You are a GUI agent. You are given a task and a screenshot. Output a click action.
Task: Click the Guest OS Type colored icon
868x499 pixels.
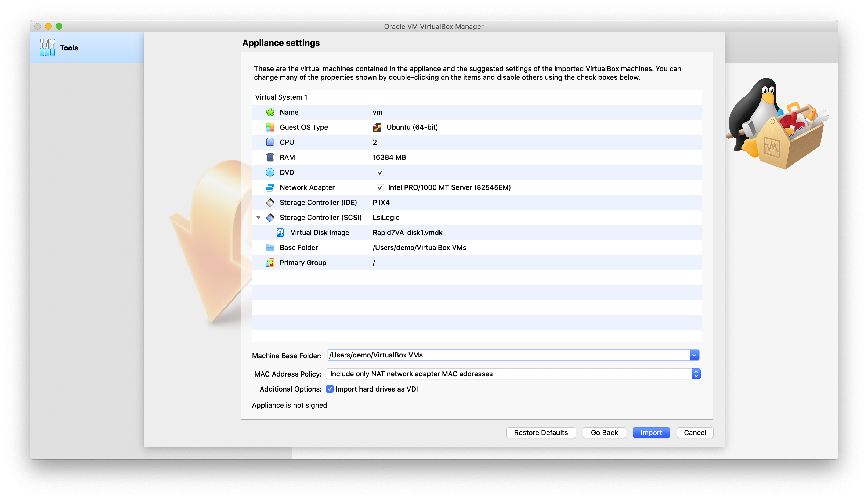pyautogui.click(x=270, y=127)
